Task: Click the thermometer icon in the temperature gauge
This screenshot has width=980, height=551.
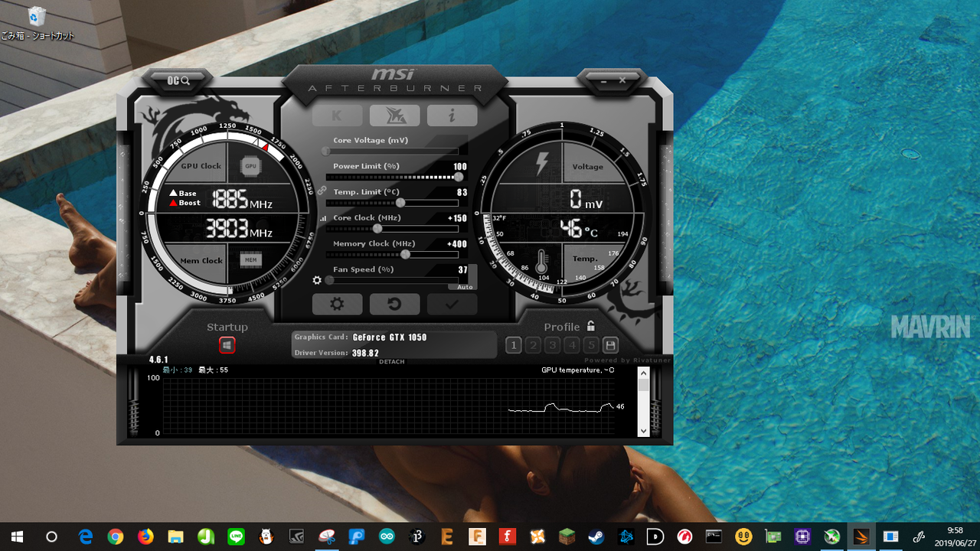Action: (542, 262)
